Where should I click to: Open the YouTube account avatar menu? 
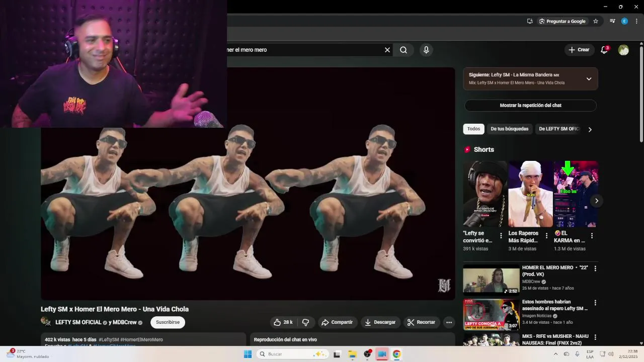(623, 50)
